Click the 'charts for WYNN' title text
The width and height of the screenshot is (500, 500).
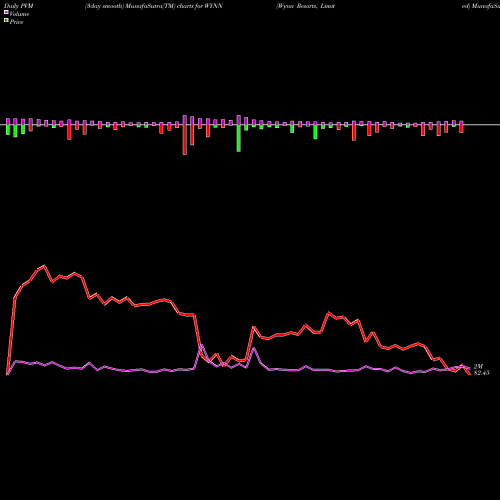(200, 6)
